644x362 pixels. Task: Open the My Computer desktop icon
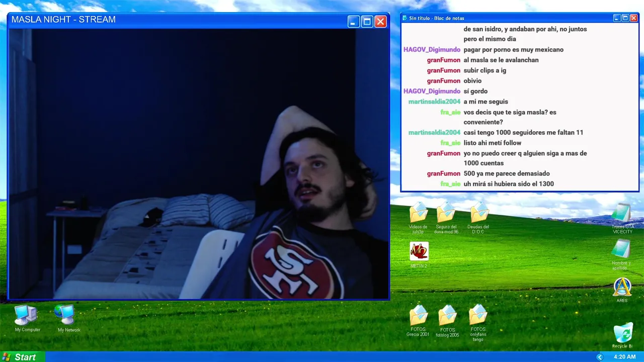[x=27, y=318]
